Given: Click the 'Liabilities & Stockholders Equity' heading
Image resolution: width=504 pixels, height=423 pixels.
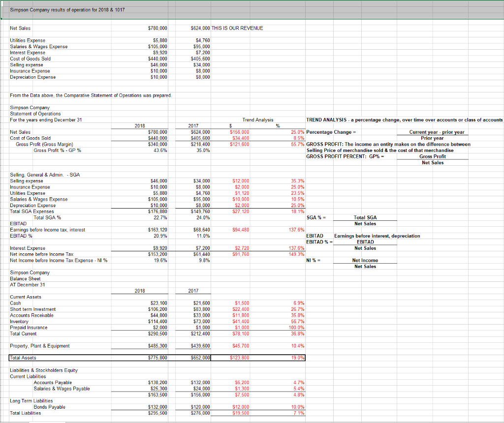Looking at the screenshot, I should pyautogui.click(x=44, y=370).
